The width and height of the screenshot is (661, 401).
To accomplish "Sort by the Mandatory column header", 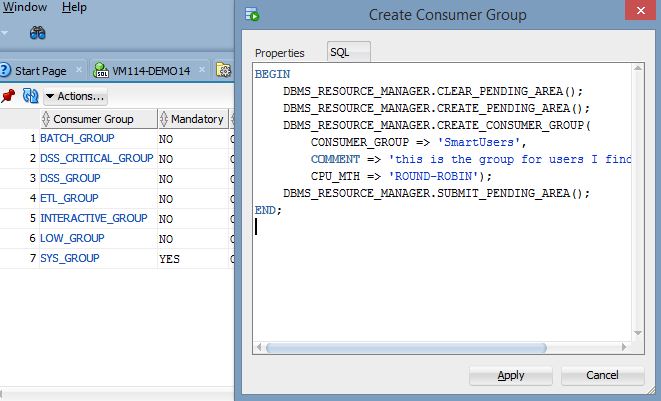I will click(193, 119).
